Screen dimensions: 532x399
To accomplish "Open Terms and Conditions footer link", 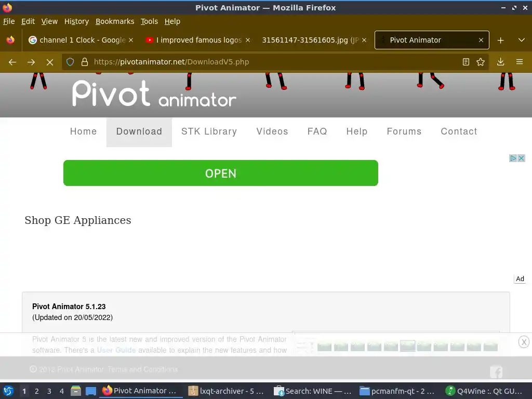I will 142,369.
